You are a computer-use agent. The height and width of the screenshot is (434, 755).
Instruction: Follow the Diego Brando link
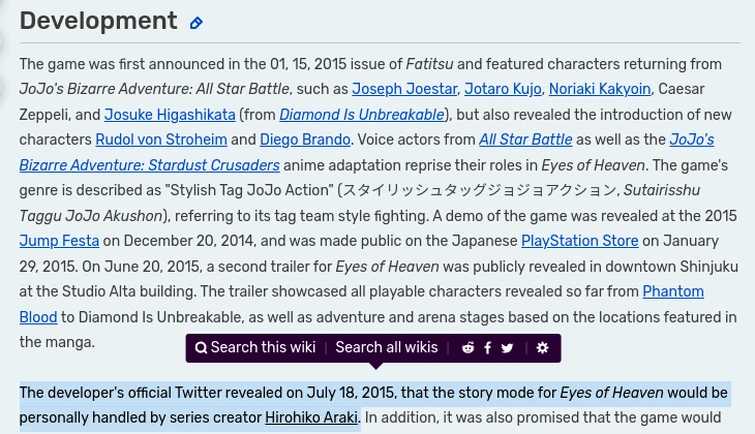304,140
